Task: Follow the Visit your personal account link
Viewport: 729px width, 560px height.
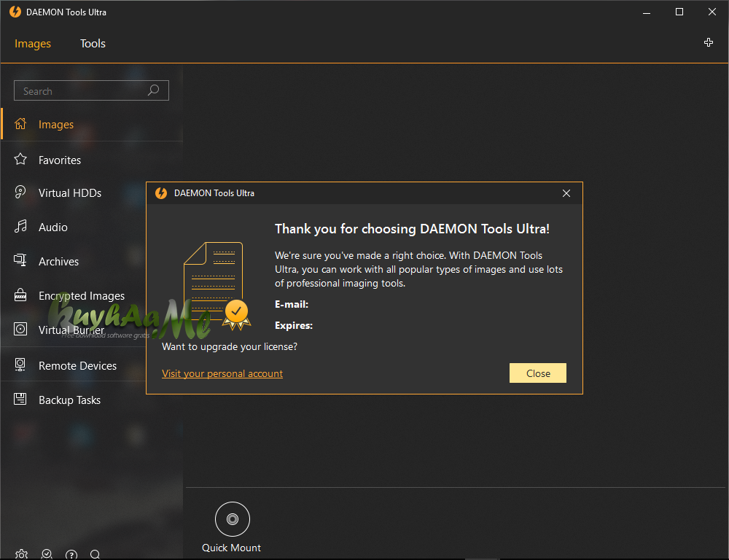Action: tap(222, 373)
